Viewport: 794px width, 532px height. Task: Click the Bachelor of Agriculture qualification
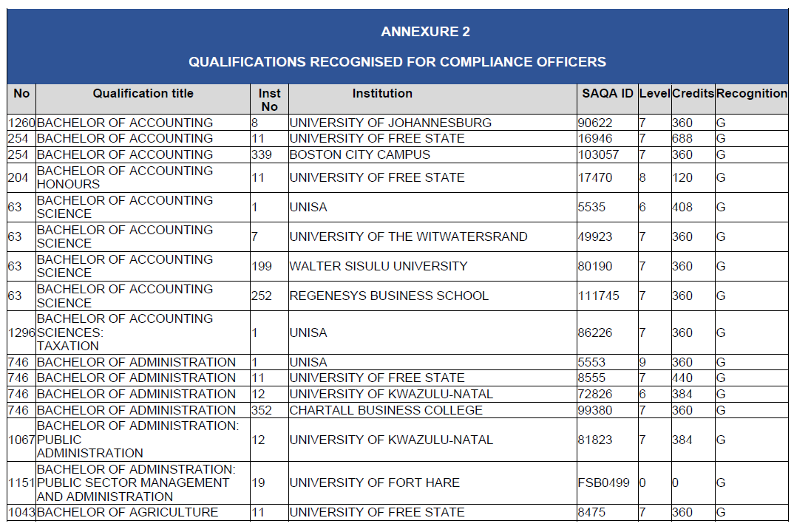coord(127,512)
